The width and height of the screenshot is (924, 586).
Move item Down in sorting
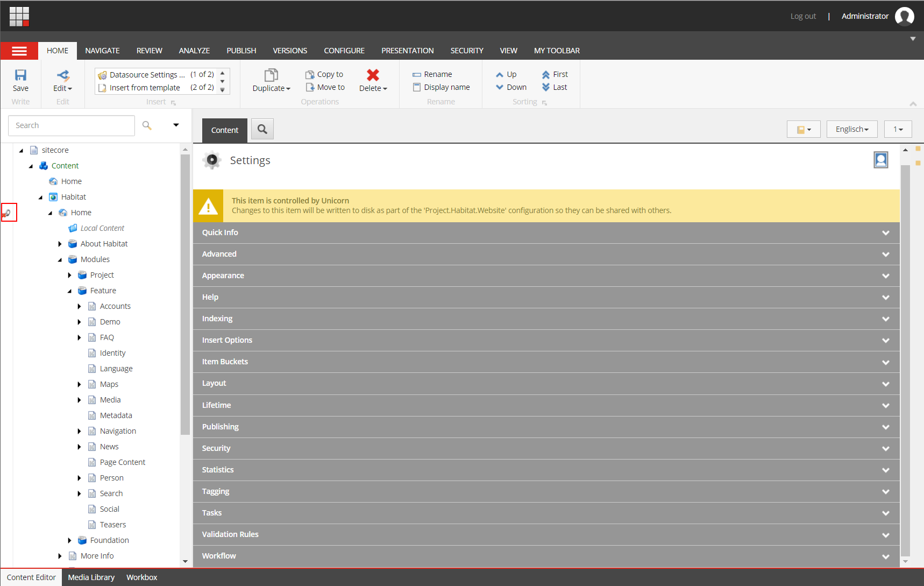[x=511, y=87]
